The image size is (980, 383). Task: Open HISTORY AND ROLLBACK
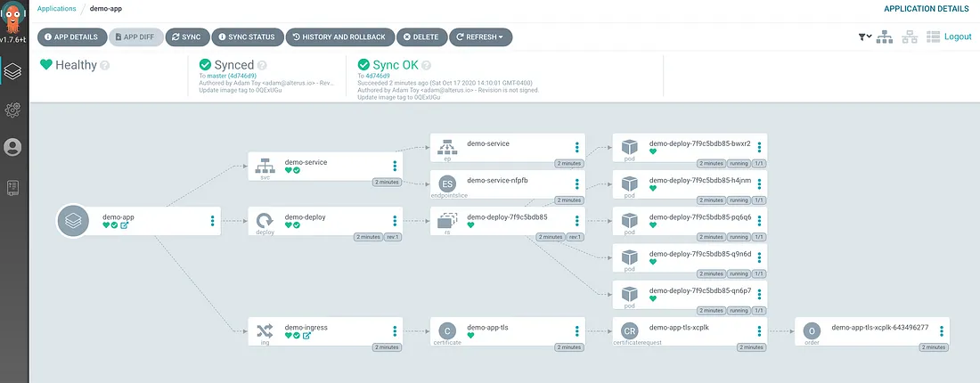tap(340, 37)
